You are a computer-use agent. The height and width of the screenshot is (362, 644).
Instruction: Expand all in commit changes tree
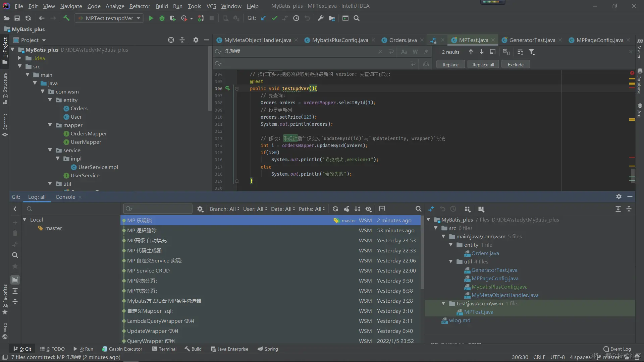coord(618,209)
